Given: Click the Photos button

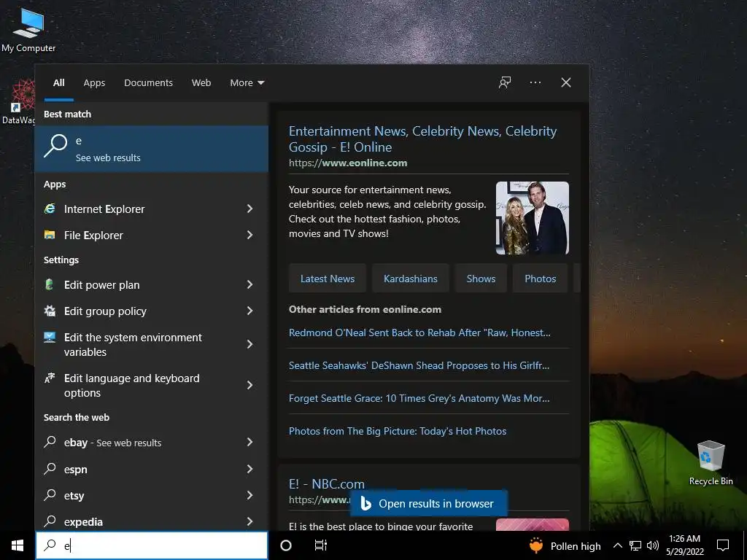Looking at the screenshot, I should click(541, 279).
